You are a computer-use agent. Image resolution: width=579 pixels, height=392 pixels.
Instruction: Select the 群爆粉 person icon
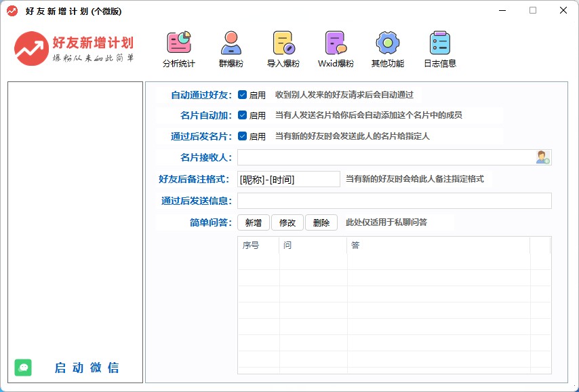231,43
